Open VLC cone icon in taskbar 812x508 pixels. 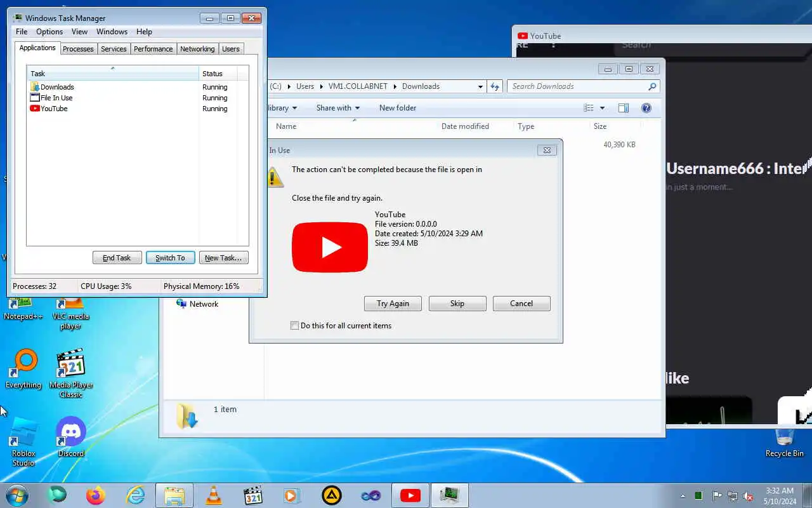(214, 495)
